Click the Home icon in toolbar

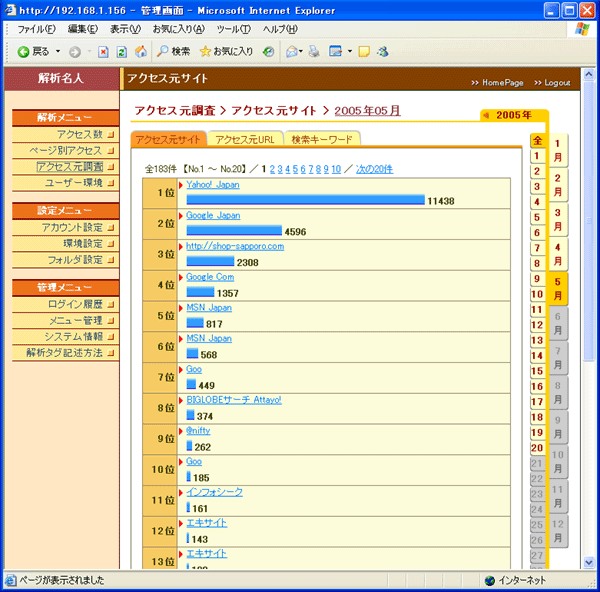pyautogui.click(x=141, y=51)
